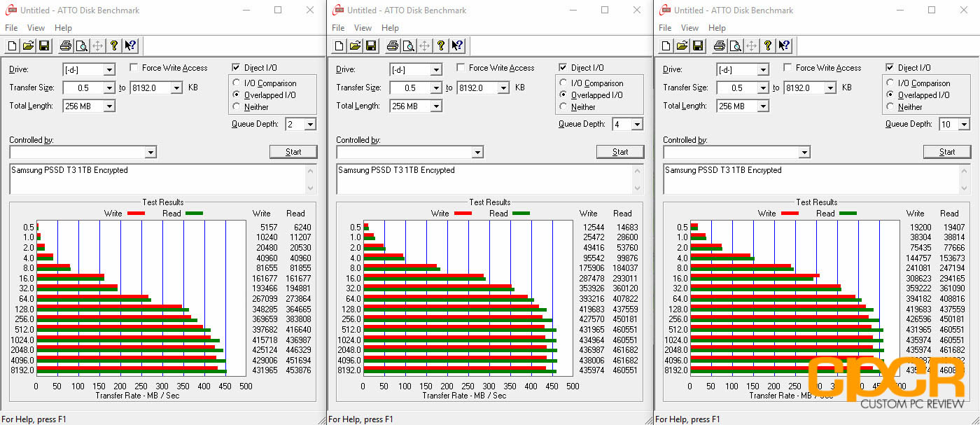This screenshot has width=980, height=425.
Task: Enable Force Write Access in Queue Depth 2 window
Action: (134, 68)
